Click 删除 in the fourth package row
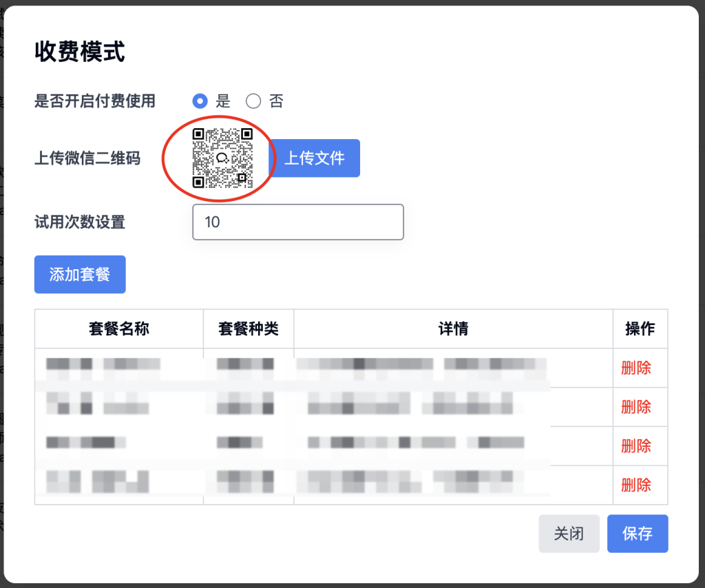The width and height of the screenshot is (705, 588). coord(636,485)
